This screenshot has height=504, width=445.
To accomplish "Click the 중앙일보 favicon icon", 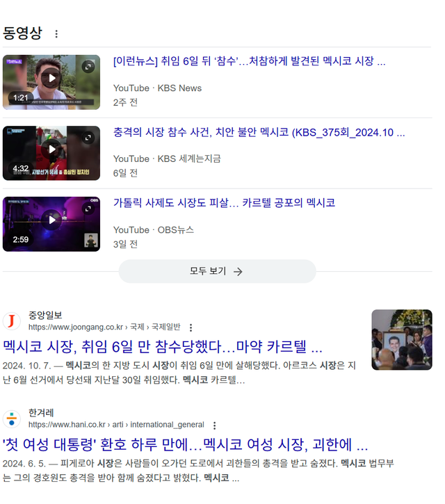I will [12, 321].
